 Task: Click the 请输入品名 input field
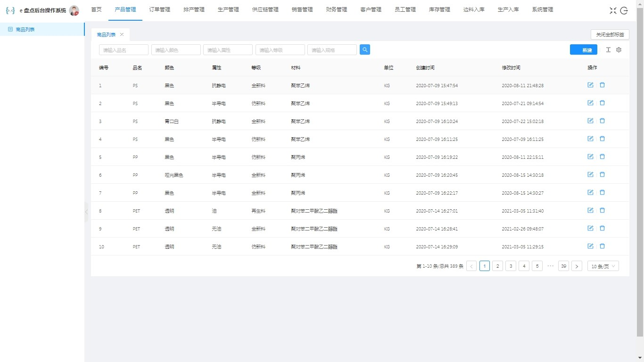tap(123, 49)
